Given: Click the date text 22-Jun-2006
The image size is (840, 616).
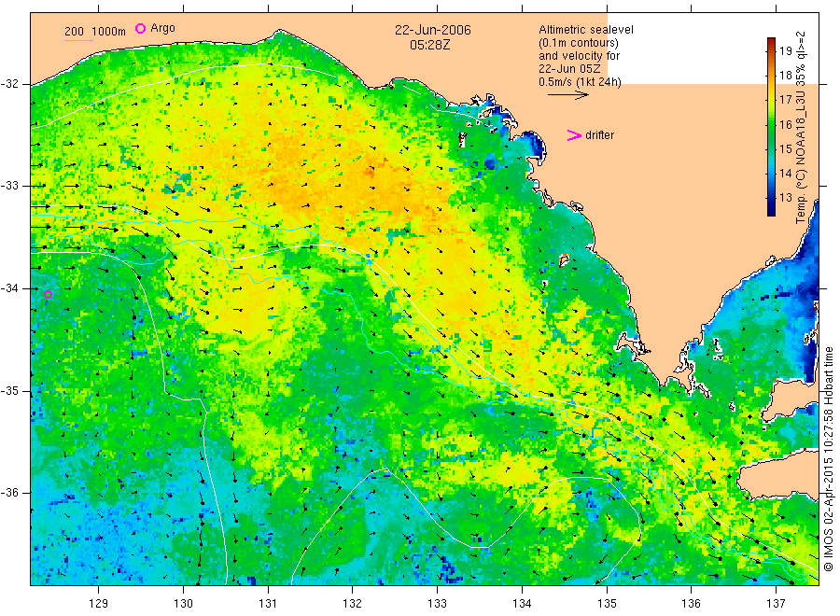Looking at the screenshot, I should coord(433,30).
